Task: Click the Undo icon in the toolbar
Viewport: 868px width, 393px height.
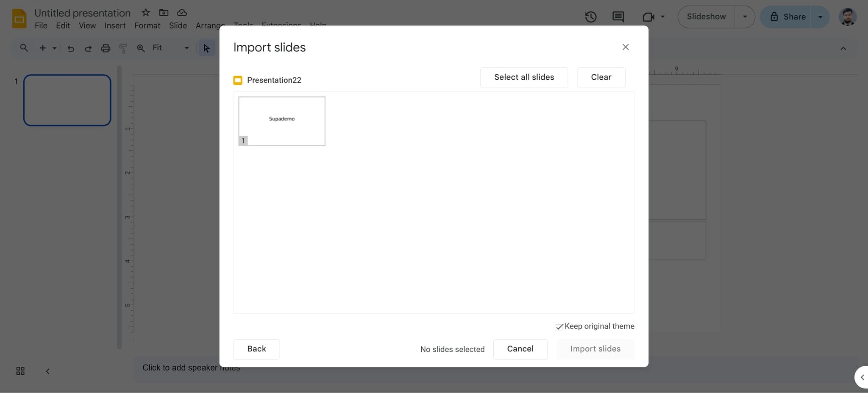Action: [x=70, y=48]
